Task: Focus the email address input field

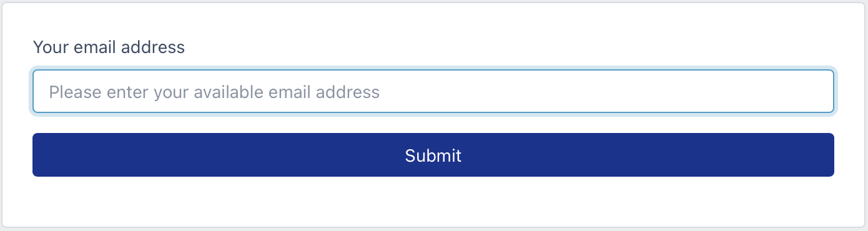Action: [x=433, y=91]
